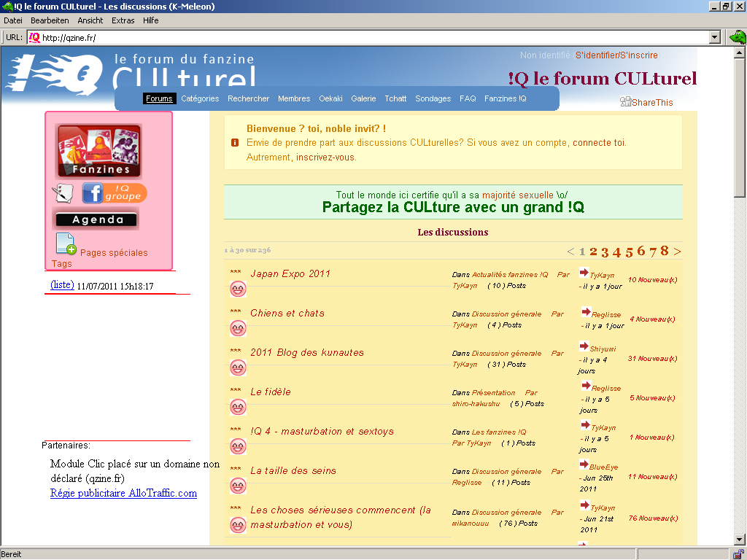Open the Tchatt navigation tab
This screenshot has width=747, height=560.
tap(395, 98)
